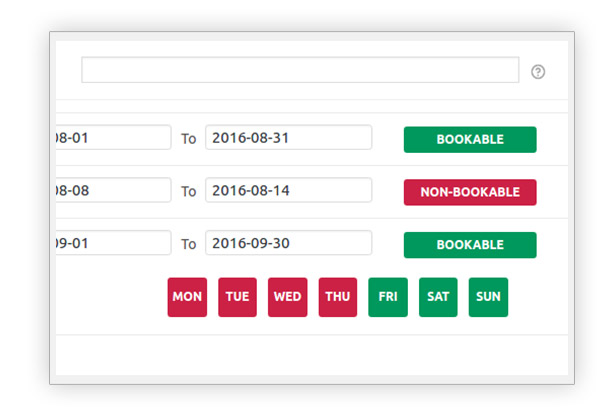Image resolution: width=600 pixels, height=414 pixels.
Task: Focus the empty text field at top
Action: pyautogui.click(x=300, y=70)
